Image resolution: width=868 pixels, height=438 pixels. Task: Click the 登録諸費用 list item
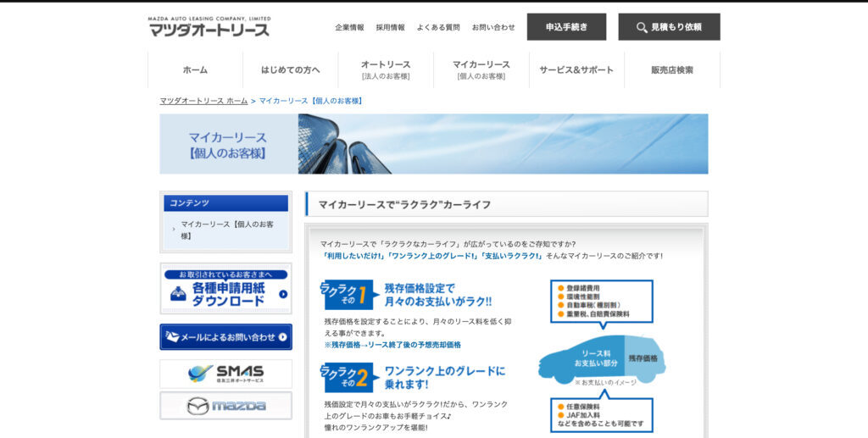[x=578, y=288]
